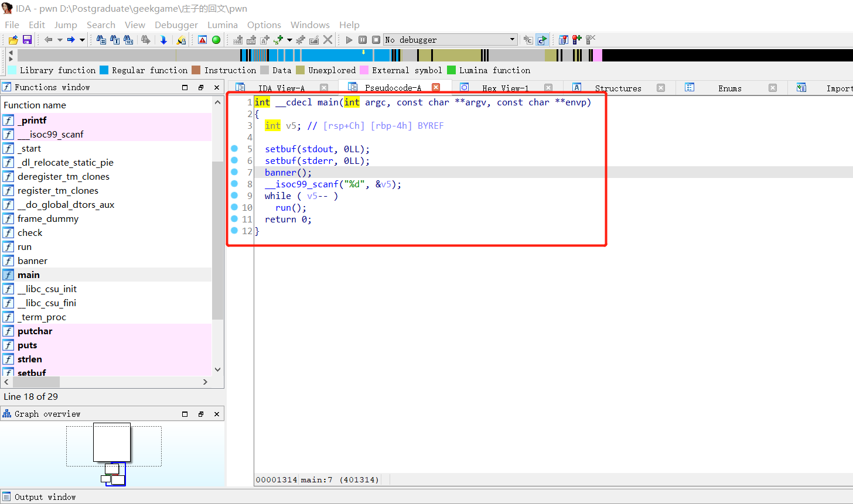Open the Windows menu

[310, 25]
